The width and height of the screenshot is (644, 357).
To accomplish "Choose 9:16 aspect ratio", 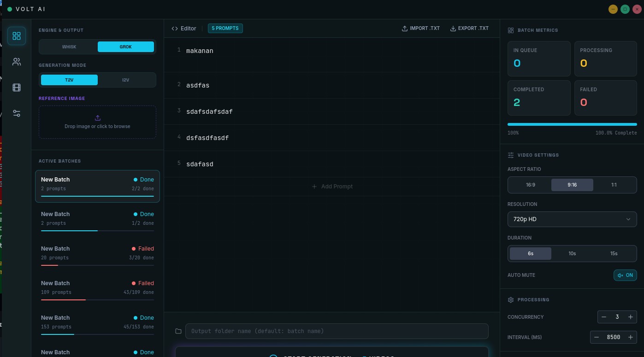I will [x=572, y=185].
